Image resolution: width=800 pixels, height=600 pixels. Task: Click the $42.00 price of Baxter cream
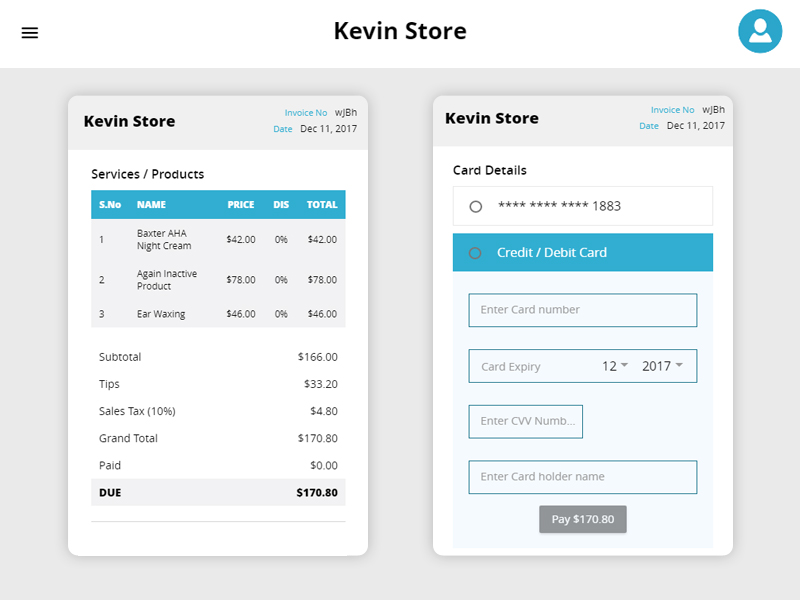pos(241,239)
